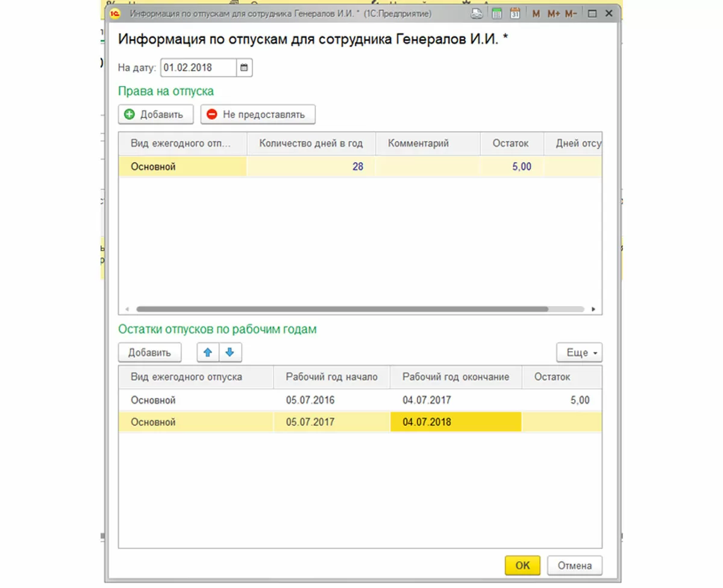
Task: Select Основной row starting 05.07.2016
Action: point(360,400)
